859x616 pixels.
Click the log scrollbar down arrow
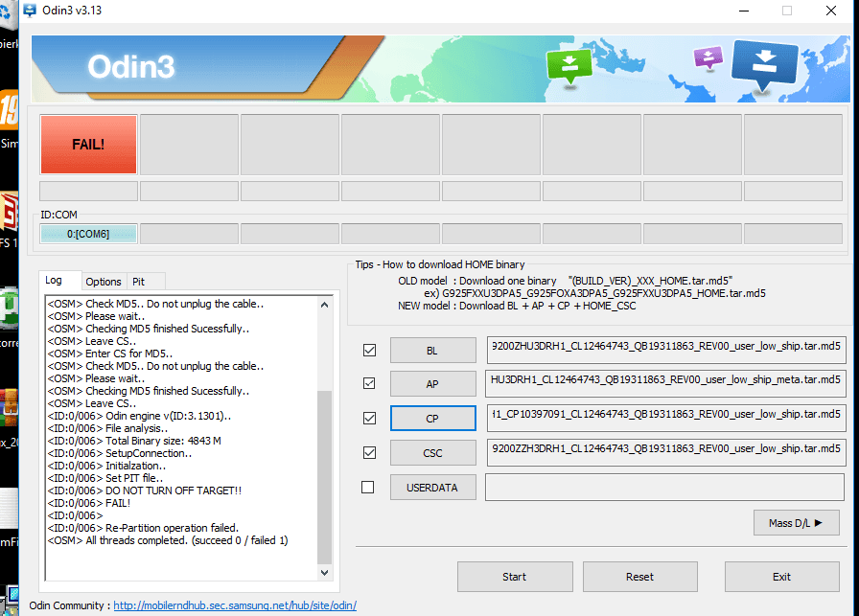point(324,573)
